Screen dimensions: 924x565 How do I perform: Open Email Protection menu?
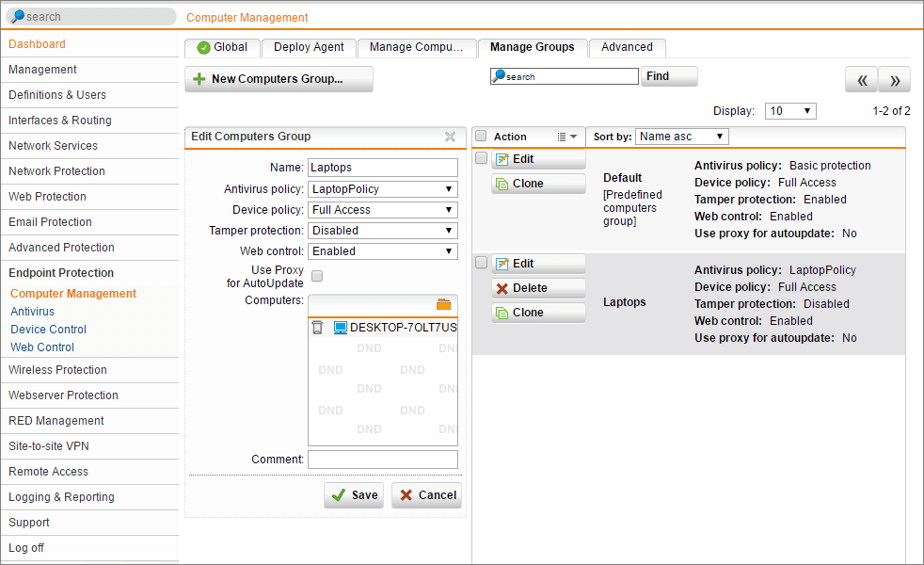pos(50,221)
